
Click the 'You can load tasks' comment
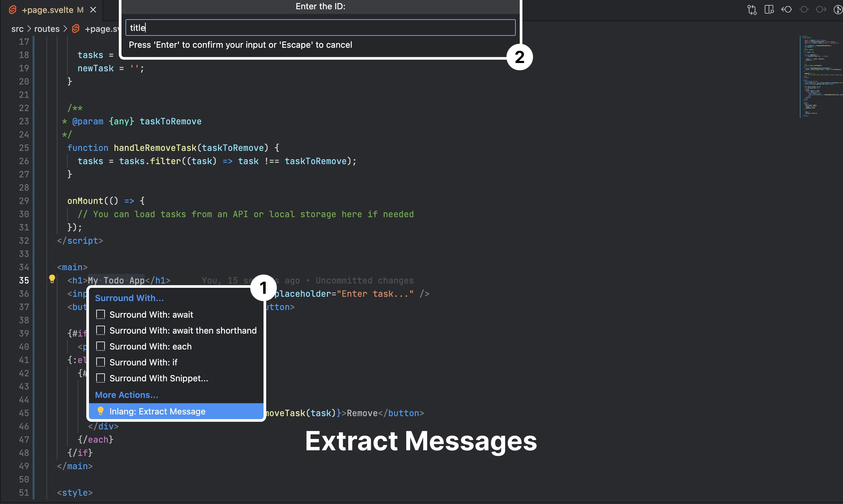[x=246, y=214]
